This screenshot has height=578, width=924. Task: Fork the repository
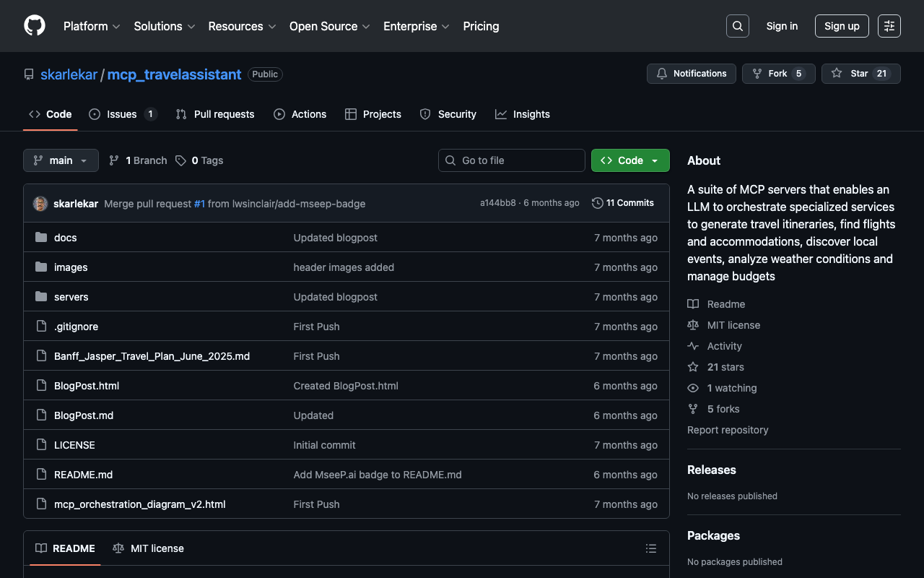tap(777, 74)
